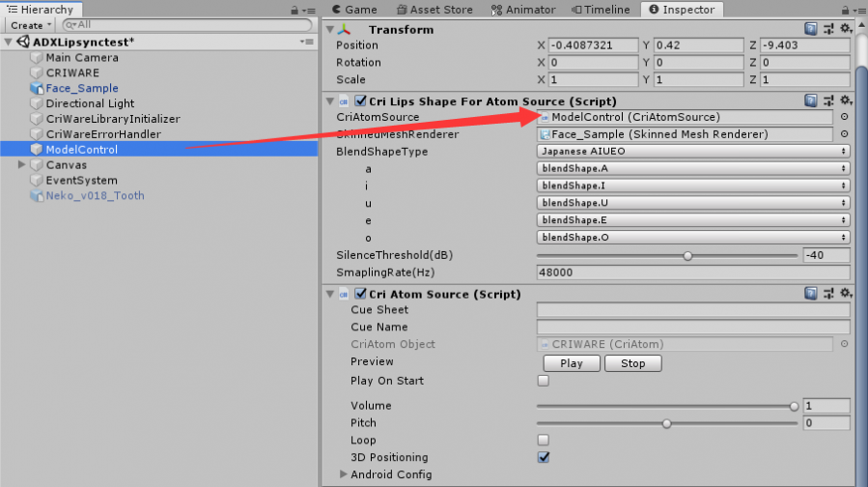Open Cri Atom Source gear settings
The width and height of the screenshot is (868, 487).
coord(845,293)
